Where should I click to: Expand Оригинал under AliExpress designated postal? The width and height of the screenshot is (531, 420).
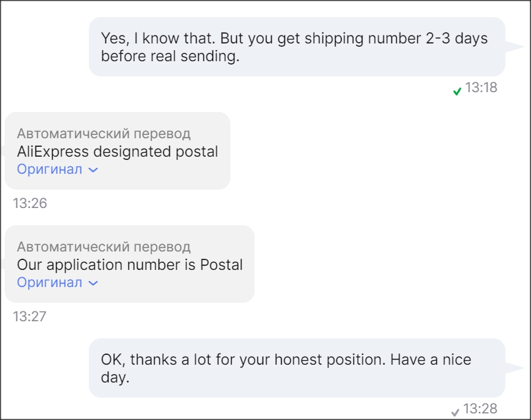50,169
